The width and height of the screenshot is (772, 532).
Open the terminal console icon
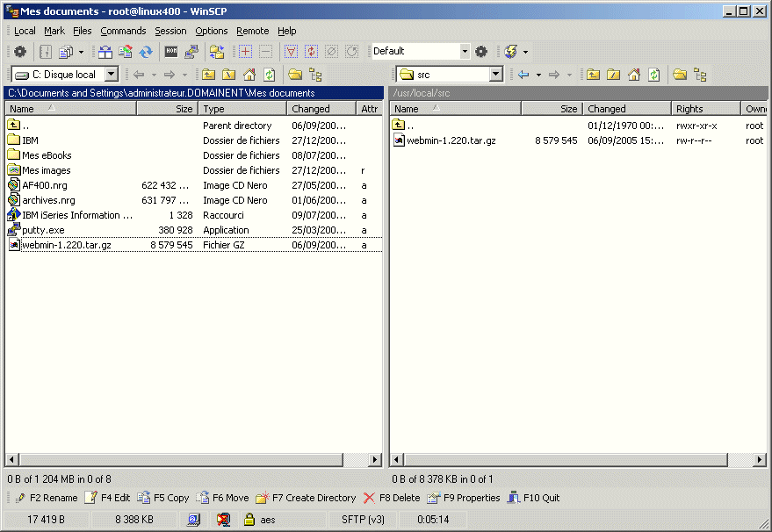171,51
